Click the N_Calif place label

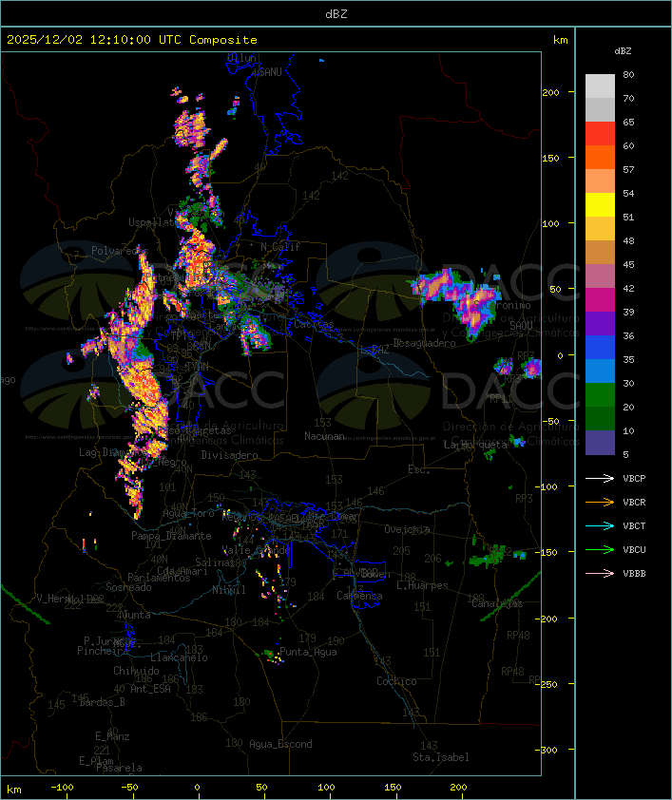point(280,246)
